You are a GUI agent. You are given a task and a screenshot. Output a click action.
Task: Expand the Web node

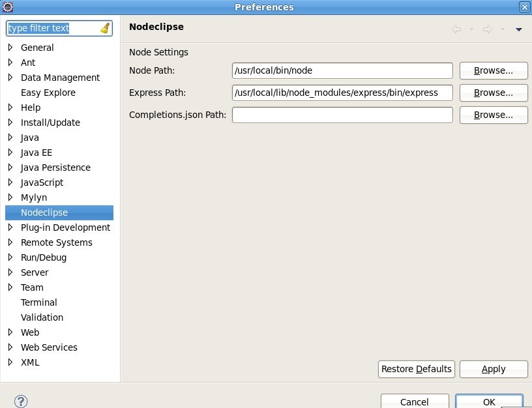click(10, 332)
